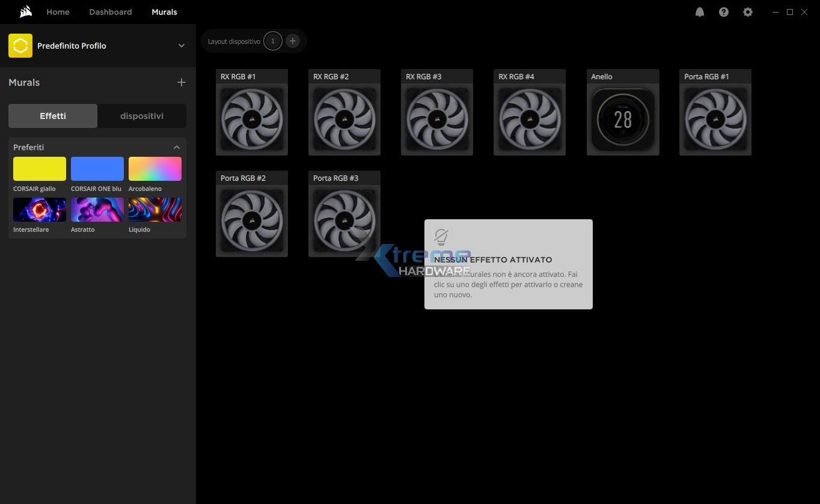
Task: Open the Dashboard menu
Action: [x=111, y=12]
